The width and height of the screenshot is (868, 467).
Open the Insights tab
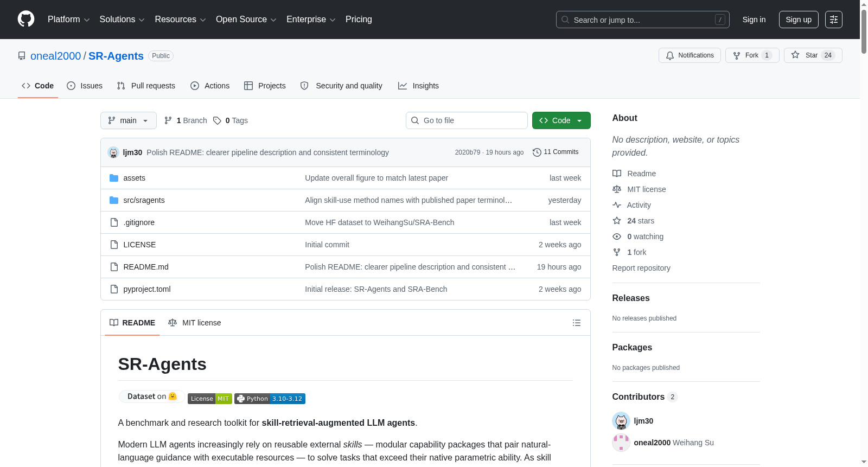pos(418,86)
